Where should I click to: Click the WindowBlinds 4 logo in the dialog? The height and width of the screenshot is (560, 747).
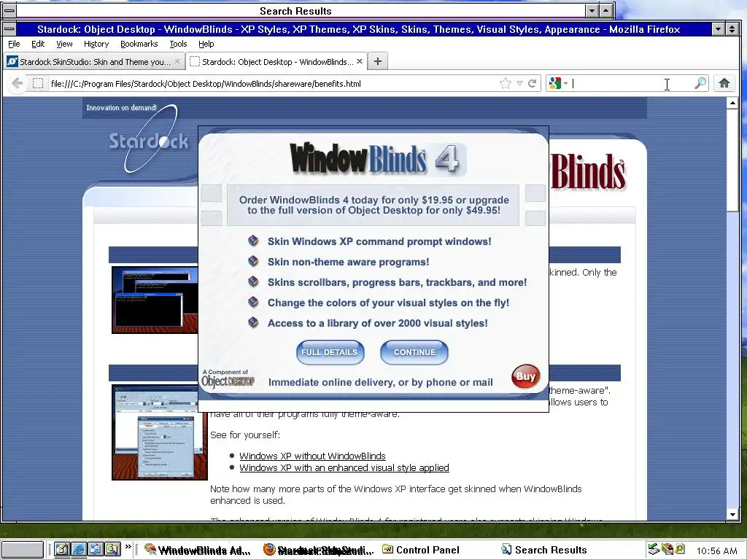tap(378, 158)
